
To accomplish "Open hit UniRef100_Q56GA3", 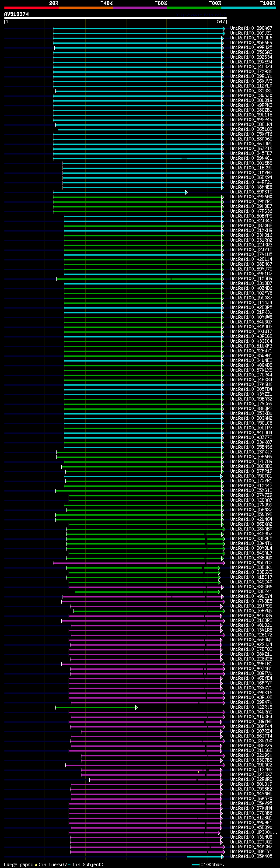I will tap(251, 53).
